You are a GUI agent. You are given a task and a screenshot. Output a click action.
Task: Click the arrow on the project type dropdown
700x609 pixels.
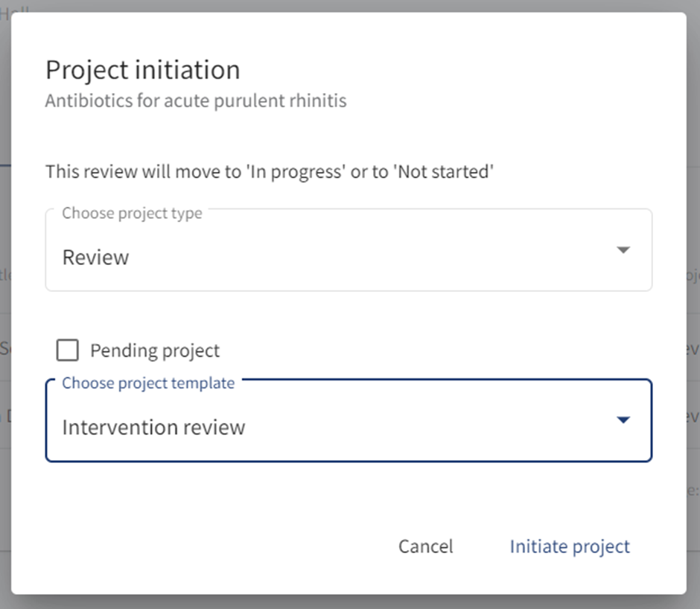[x=623, y=250]
